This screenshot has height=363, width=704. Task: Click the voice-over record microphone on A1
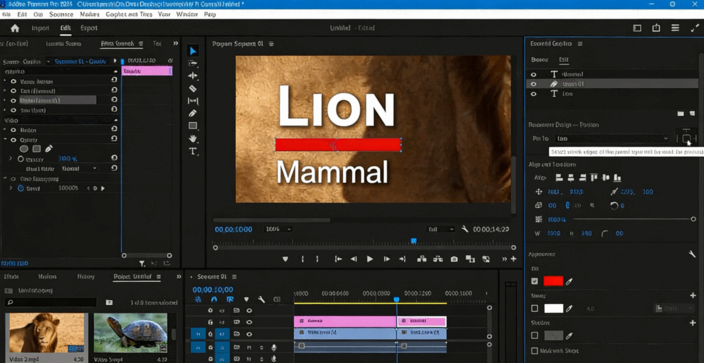(273, 347)
